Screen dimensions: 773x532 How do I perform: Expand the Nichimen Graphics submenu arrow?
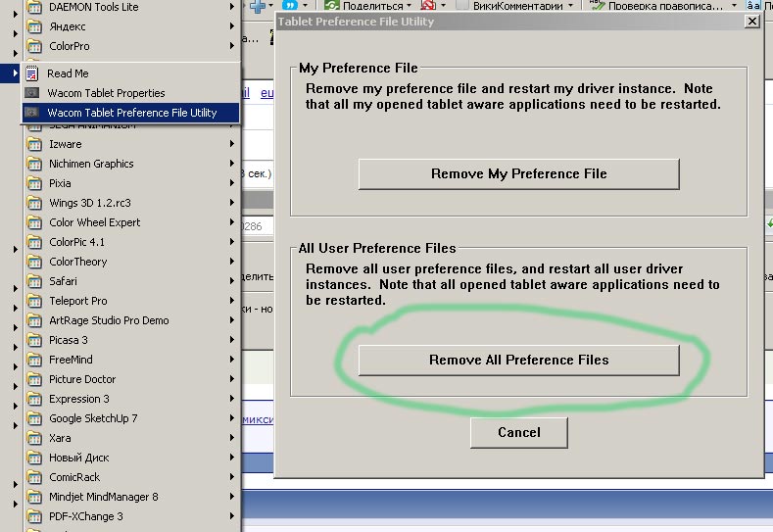(231, 164)
